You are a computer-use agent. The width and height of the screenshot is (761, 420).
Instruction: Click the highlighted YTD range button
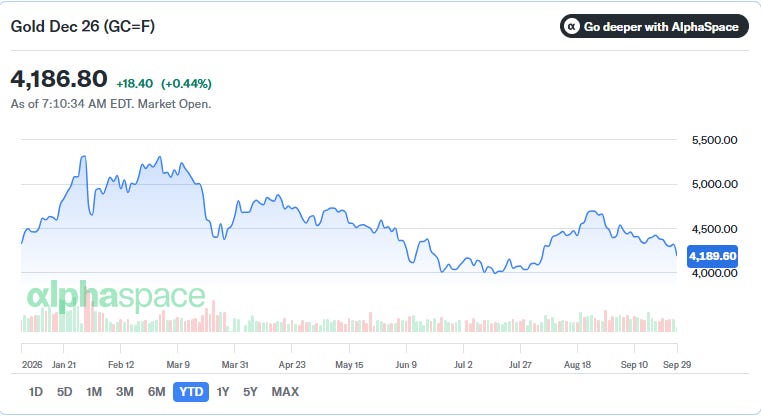tap(191, 392)
